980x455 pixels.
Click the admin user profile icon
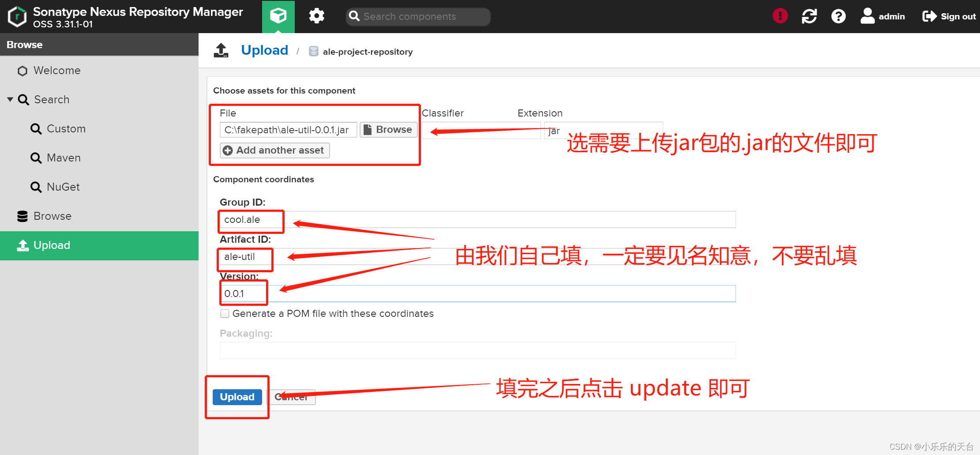pyautogui.click(x=867, y=16)
